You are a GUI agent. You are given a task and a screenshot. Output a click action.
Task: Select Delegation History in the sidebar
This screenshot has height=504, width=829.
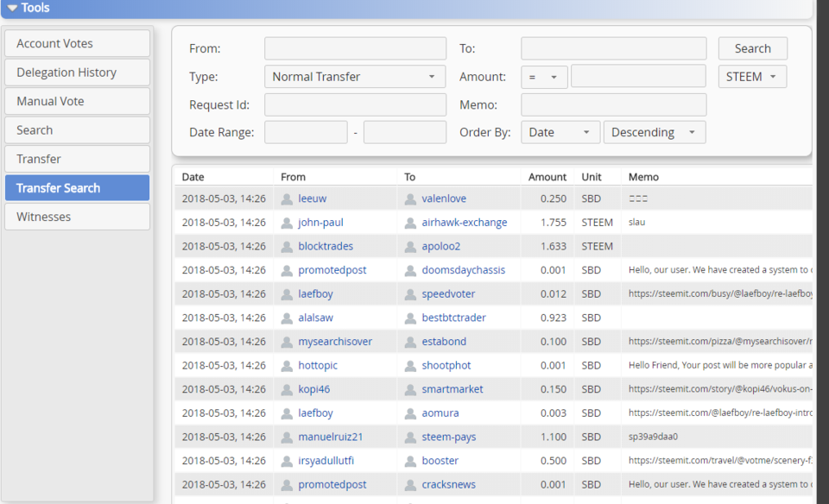pos(77,72)
